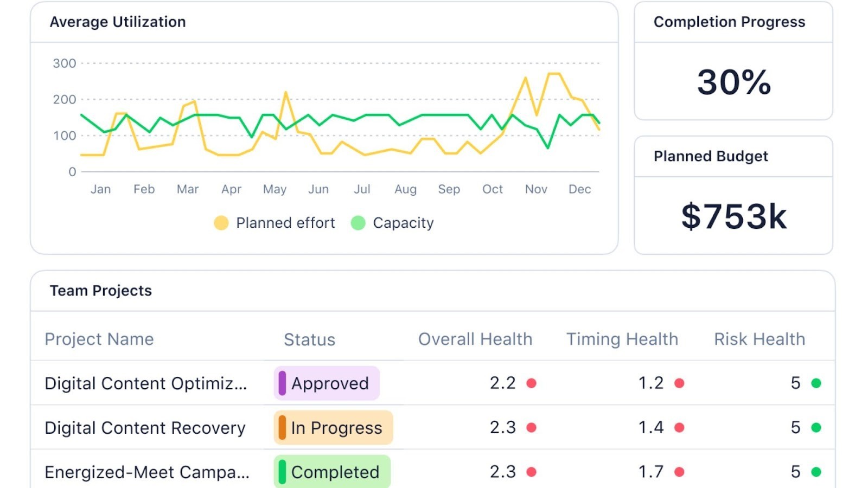
Task: Click the purple bar on the Approved badge
Action: coord(282,383)
